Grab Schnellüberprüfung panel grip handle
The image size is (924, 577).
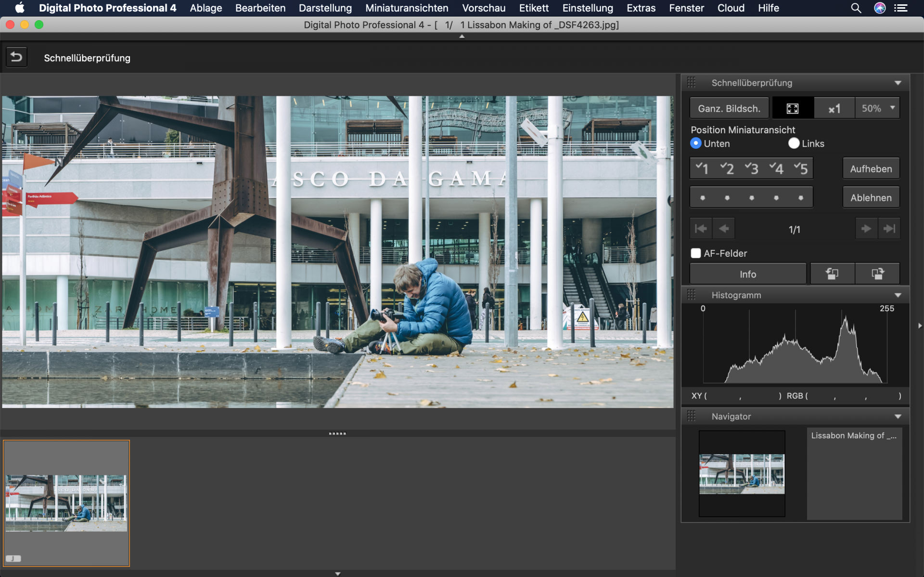coord(692,82)
